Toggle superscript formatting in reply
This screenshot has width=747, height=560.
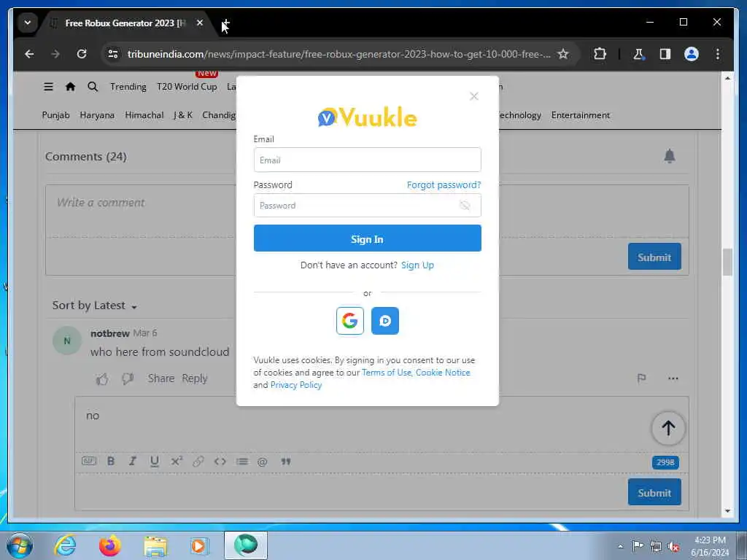click(x=177, y=461)
